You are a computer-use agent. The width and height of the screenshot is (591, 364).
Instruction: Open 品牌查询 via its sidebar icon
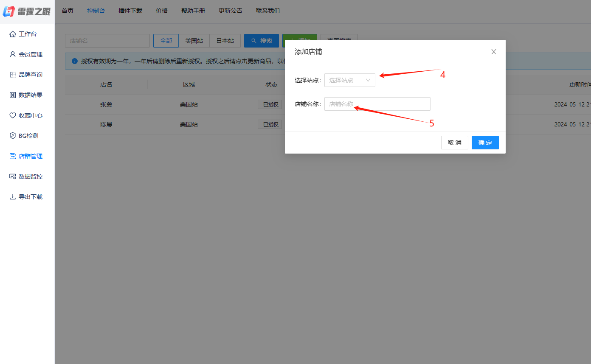pyautogui.click(x=13, y=75)
